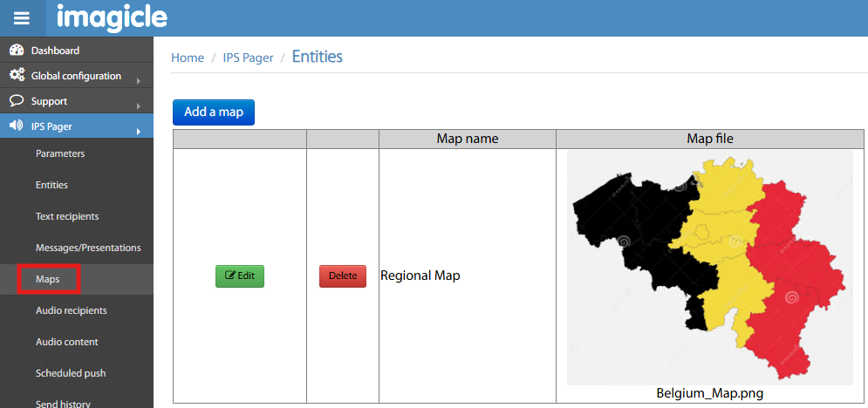Open the Parameters menu item
Image resolution: width=868 pixels, height=408 pixels.
(x=60, y=153)
